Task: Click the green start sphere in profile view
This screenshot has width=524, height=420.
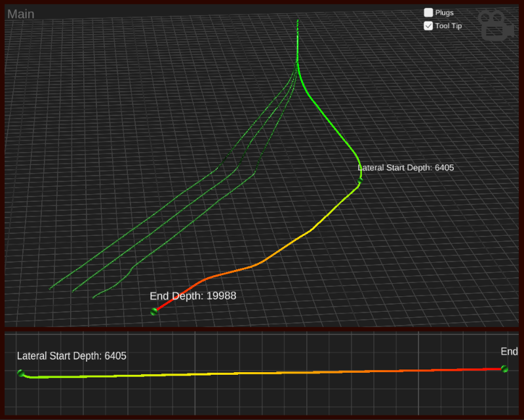Action: [x=21, y=373]
